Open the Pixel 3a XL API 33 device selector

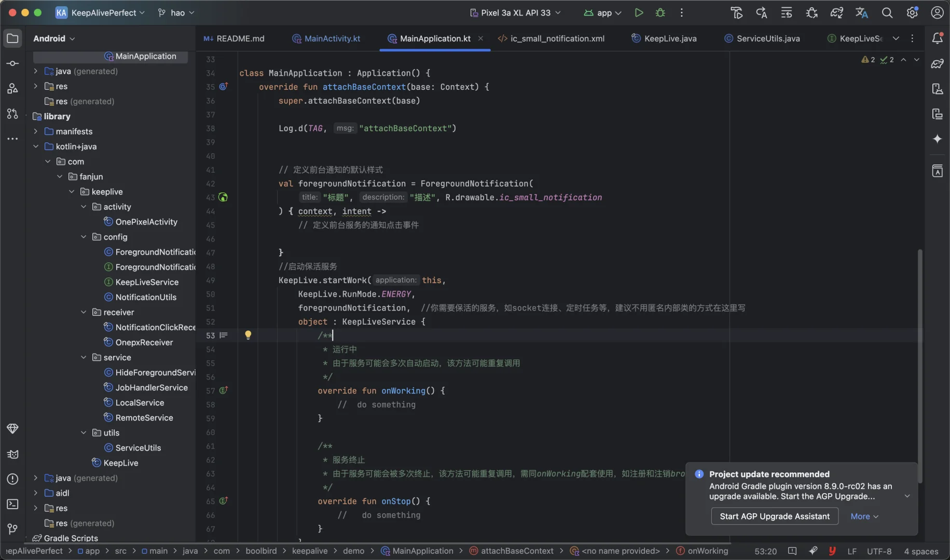coord(515,12)
